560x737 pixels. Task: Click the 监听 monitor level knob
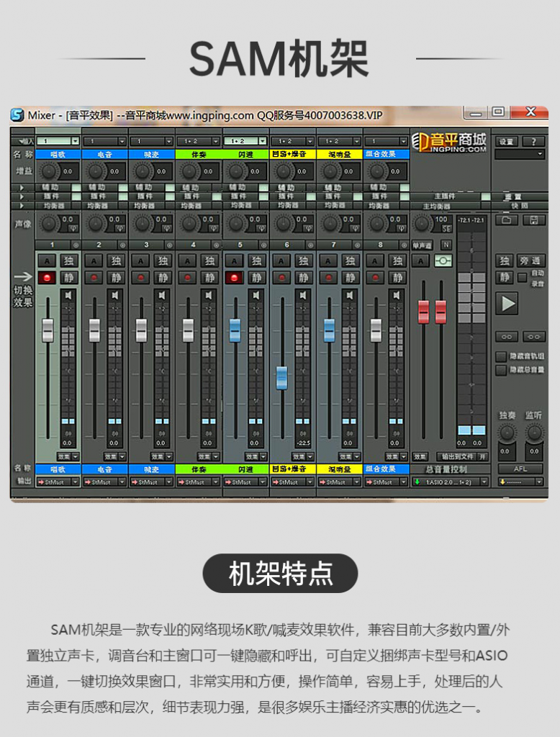coord(534,432)
